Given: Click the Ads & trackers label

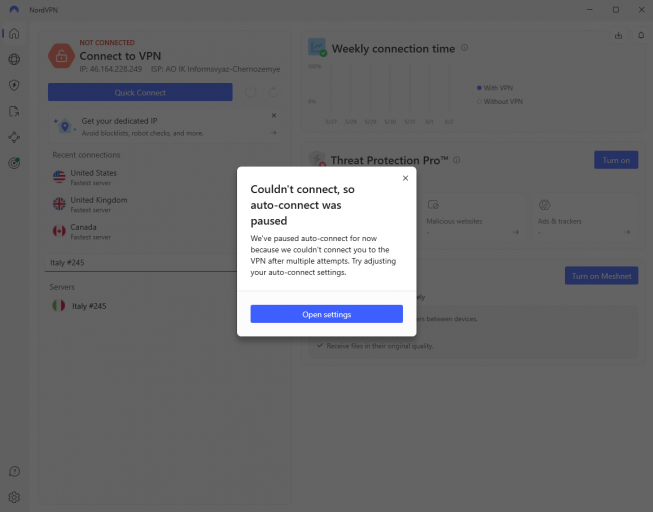Looking at the screenshot, I should [x=559, y=221].
